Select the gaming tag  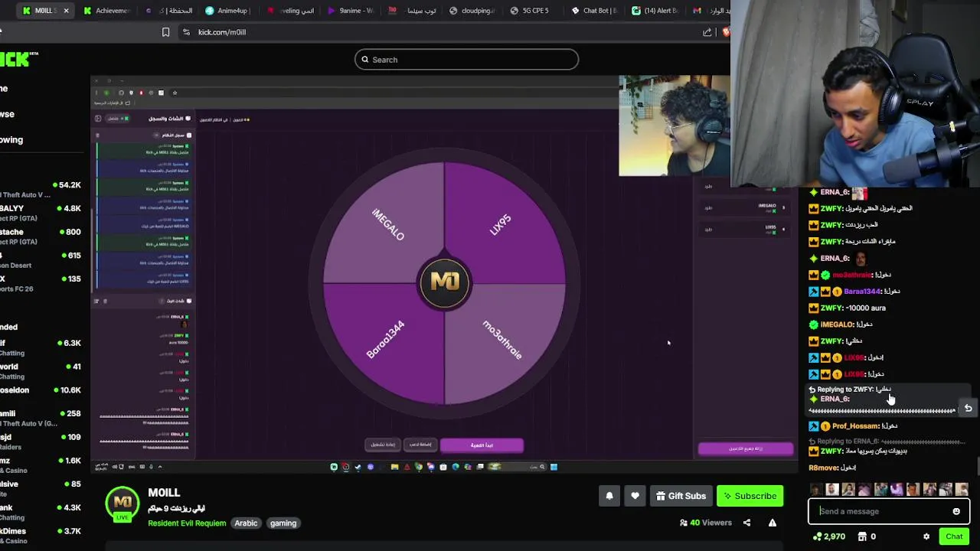pyautogui.click(x=283, y=523)
